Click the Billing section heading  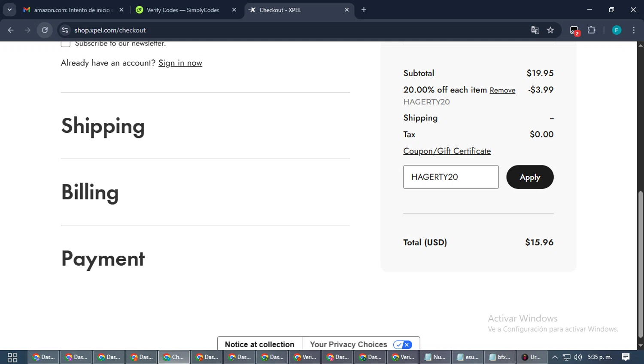coord(90,192)
